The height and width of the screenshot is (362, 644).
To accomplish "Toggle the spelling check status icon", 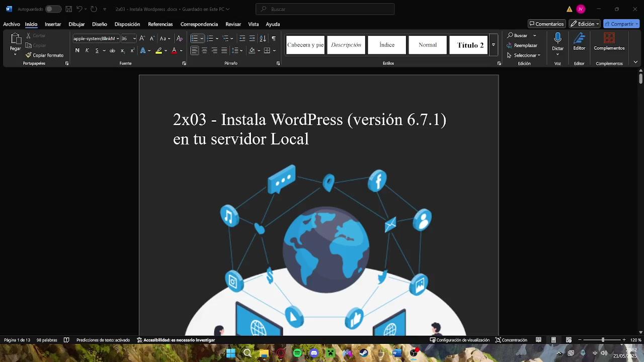I will click(x=66, y=340).
